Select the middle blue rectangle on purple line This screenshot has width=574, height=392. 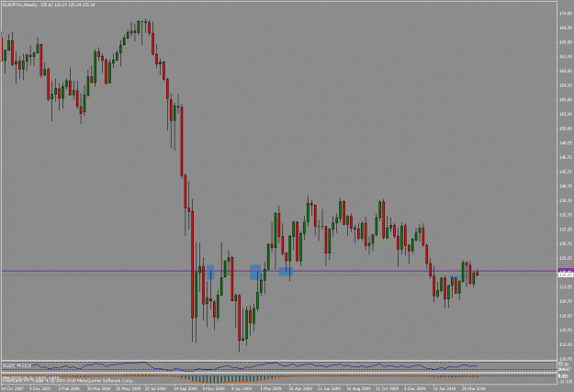(255, 273)
